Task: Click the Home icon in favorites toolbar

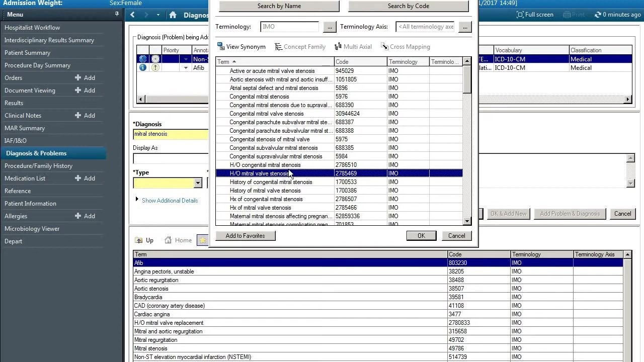Action: (168, 240)
